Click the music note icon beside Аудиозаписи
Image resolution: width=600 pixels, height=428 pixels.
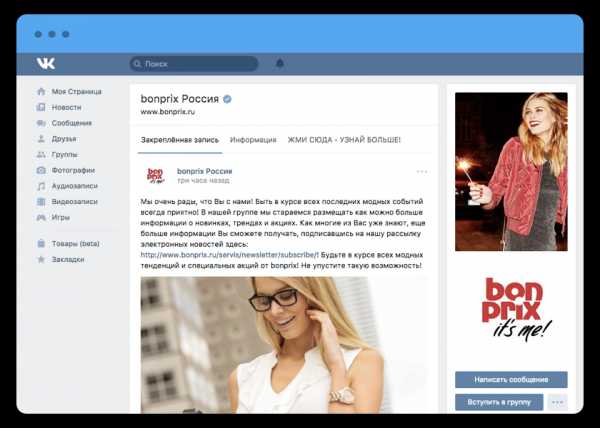[41, 186]
